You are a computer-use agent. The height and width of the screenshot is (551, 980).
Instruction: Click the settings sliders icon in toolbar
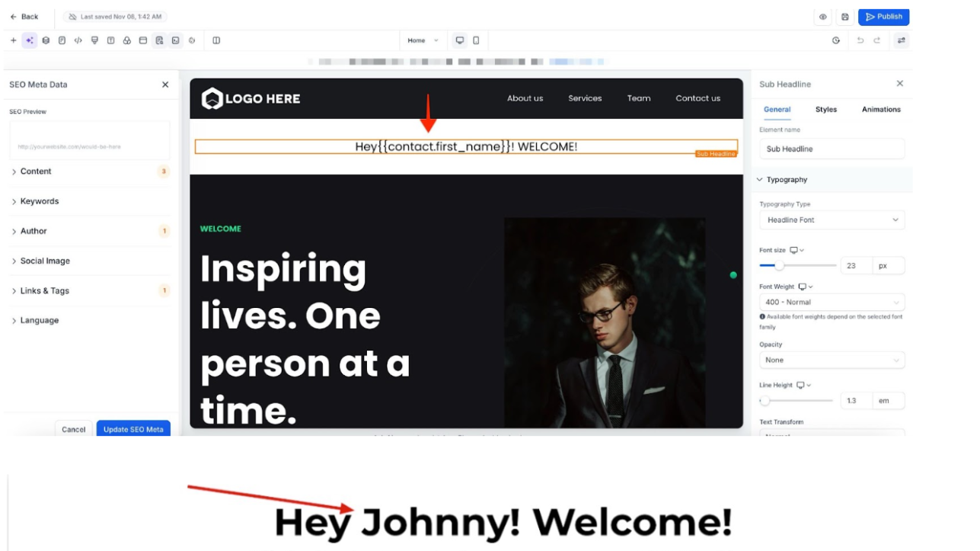(902, 40)
